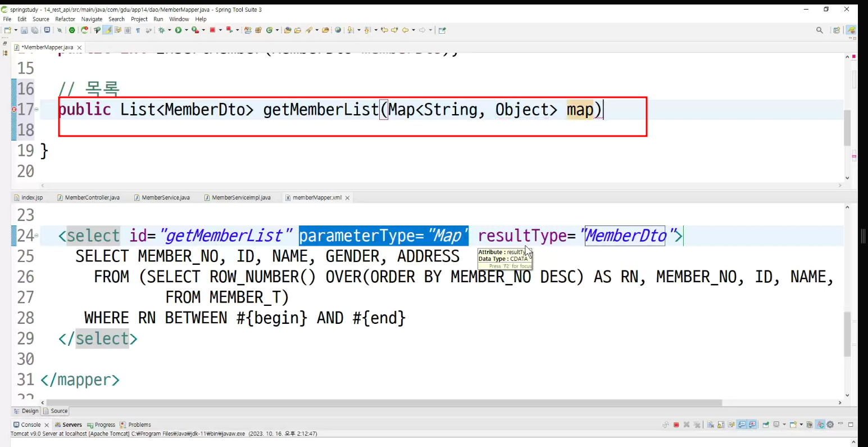The image size is (868, 447).
Task: Open the Refactor menu
Action: (65, 19)
